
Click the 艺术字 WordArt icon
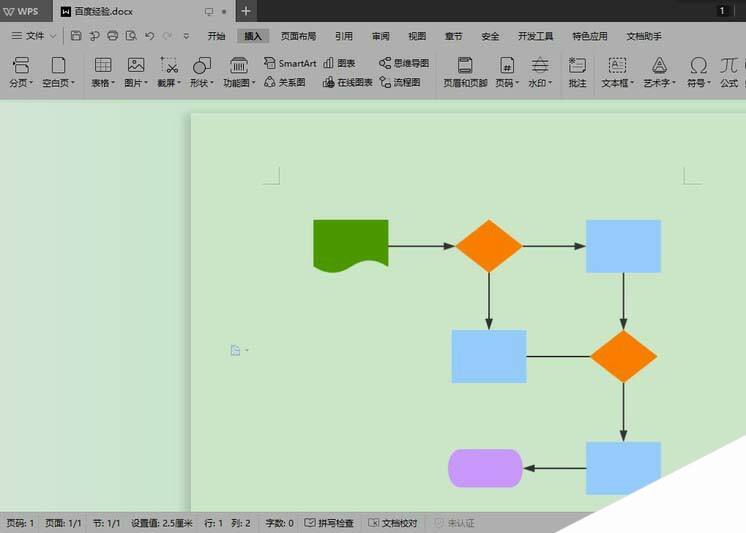pyautogui.click(x=659, y=65)
